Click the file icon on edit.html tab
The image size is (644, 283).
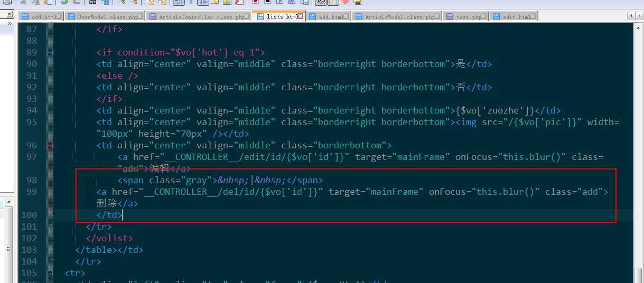point(496,17)
